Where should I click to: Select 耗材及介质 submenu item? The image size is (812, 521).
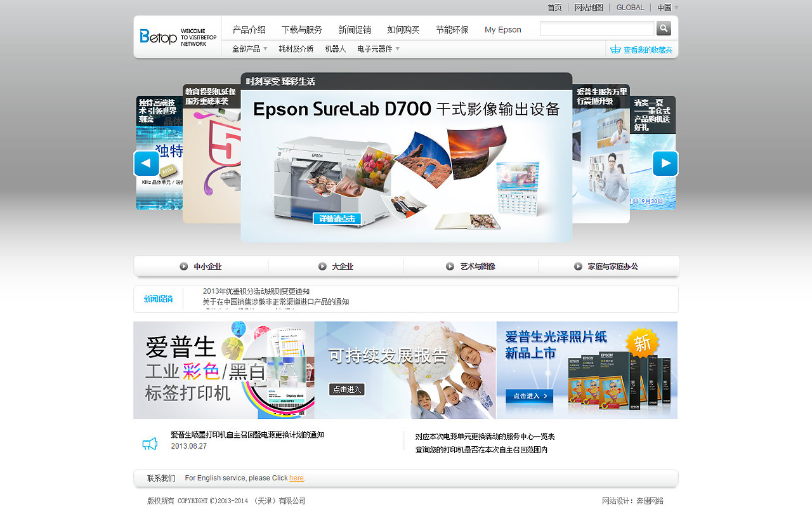(296, 49)
